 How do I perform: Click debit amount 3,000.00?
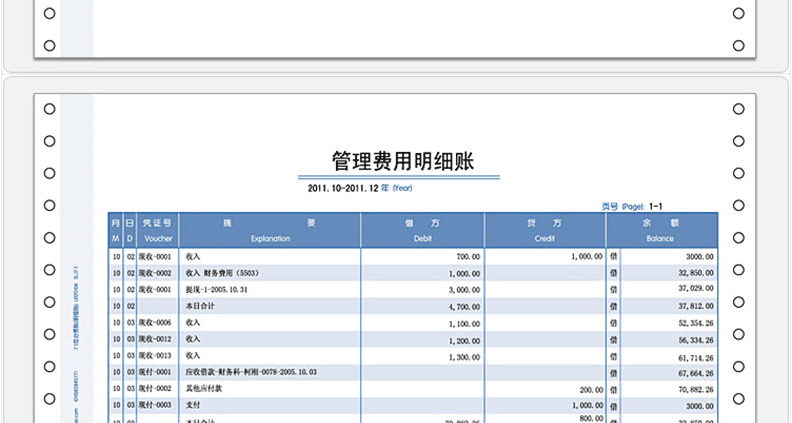click(464, 290)
